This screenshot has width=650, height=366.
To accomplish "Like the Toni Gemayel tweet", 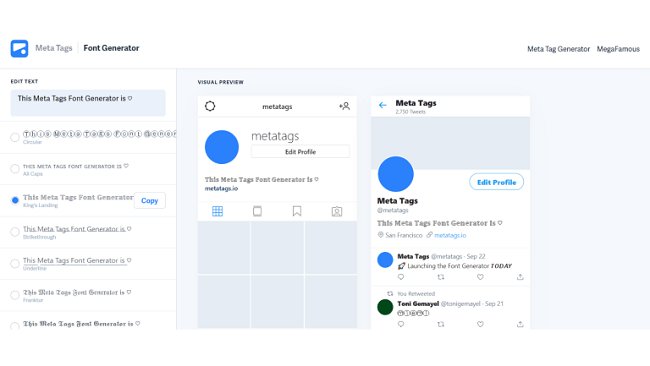I will pyautogui.click(x=480, y=324).
